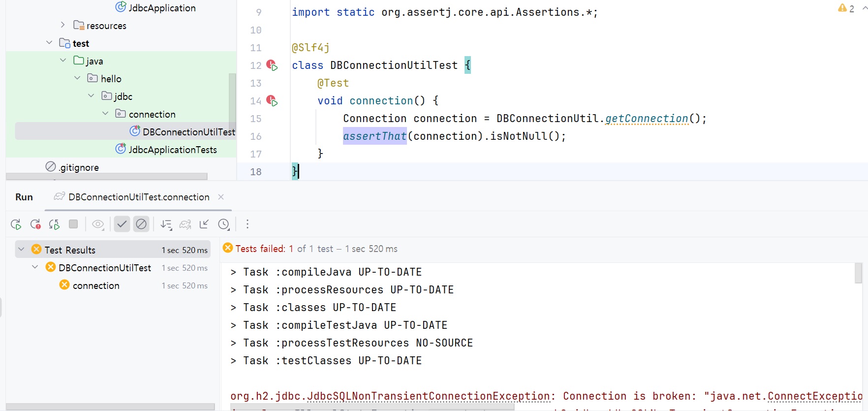
Task: Click the project tree horizontal scrollbar
Action: [x=107, y=176]
